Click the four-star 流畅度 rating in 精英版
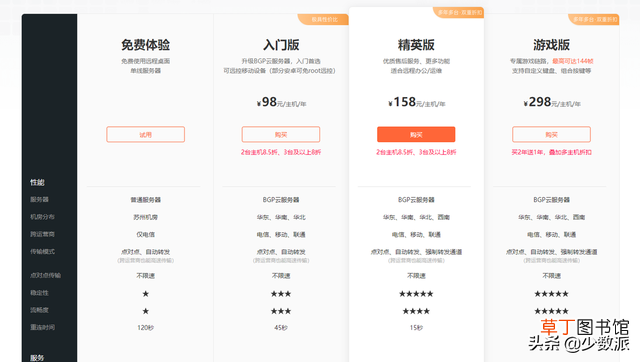 tap(416, 311)
